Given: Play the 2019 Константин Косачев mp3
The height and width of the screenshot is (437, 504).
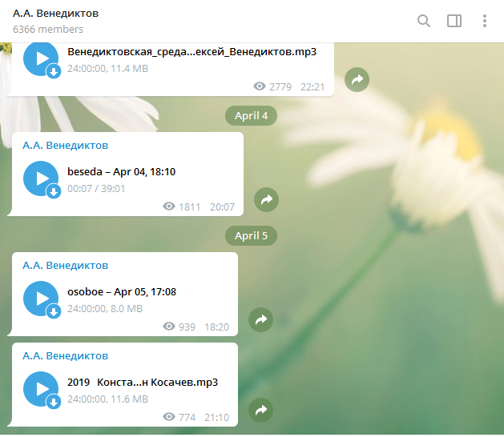Looking at the screenshot, I should click(41, 389).
